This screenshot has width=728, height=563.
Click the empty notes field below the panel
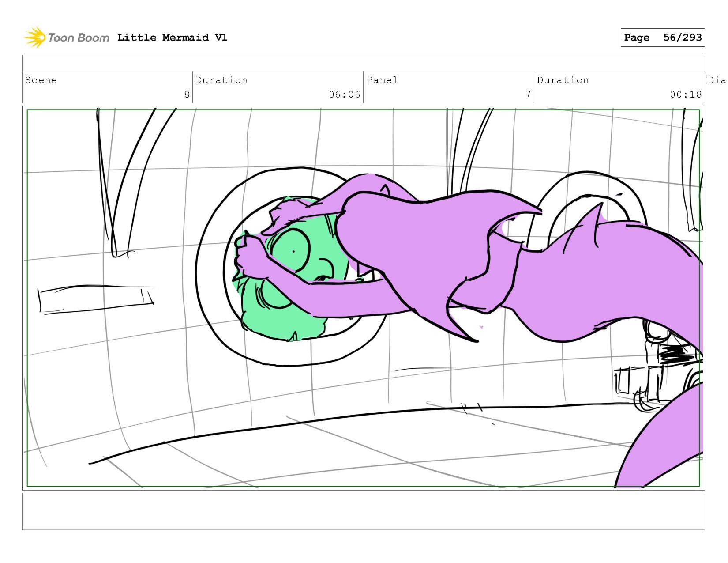363,511
